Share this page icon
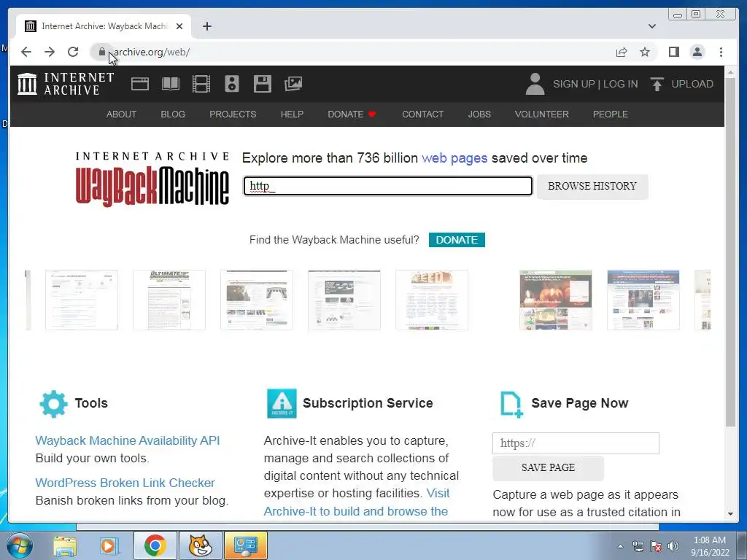The image size is (747, 560). click(x=622, y=52)
